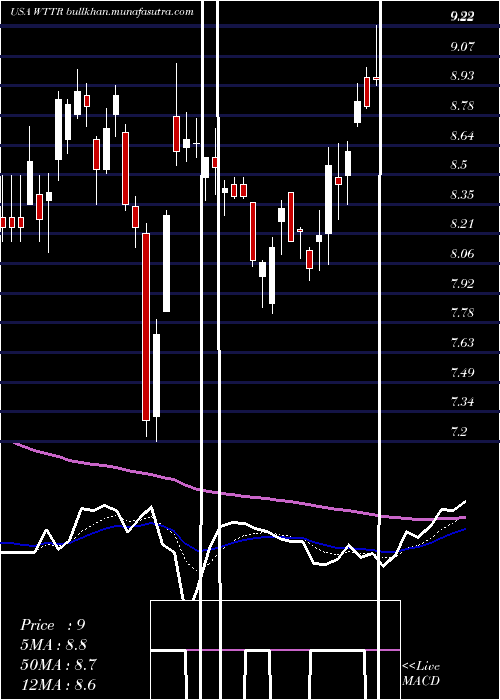Screen dimensions: 500x700
Task: Click the 8.93 price axis label
Action: pyautogui.click(x=462, y=76)
